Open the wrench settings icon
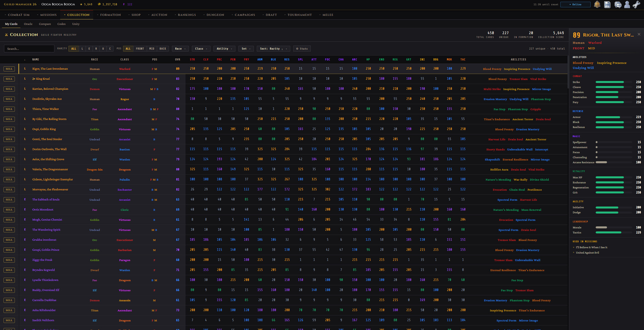 636,4
